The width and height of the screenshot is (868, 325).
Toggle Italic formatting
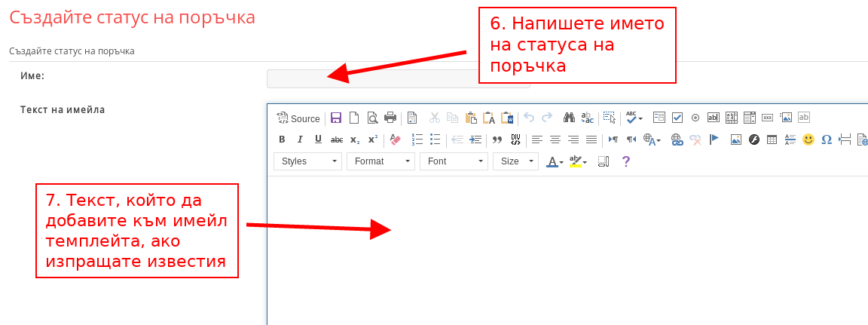point(300,140)
